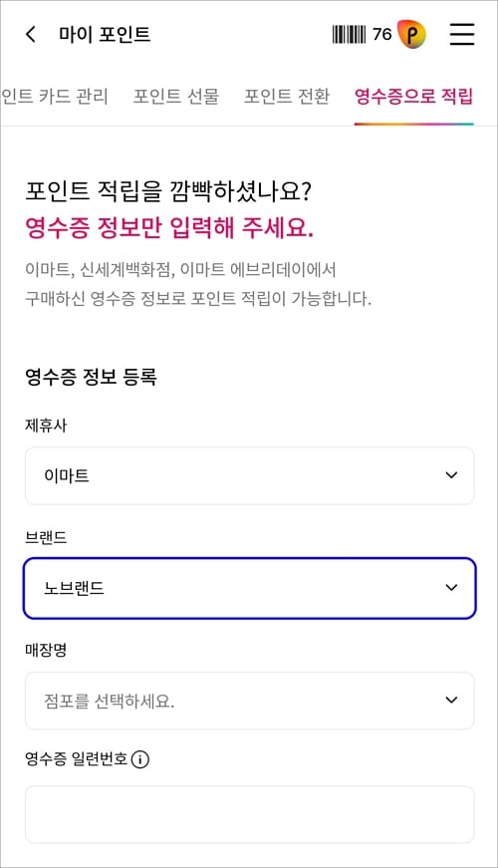The height and width of the screenshot is (868, 498).
Task: Open the barcode icon in header
Action: (x=350, y=34)
